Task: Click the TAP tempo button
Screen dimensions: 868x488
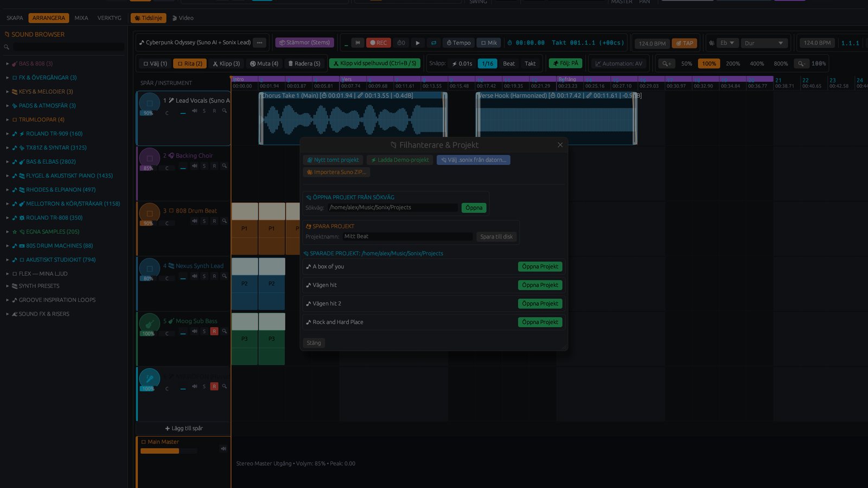Action: pyautogui.click(x=685, y=43)
